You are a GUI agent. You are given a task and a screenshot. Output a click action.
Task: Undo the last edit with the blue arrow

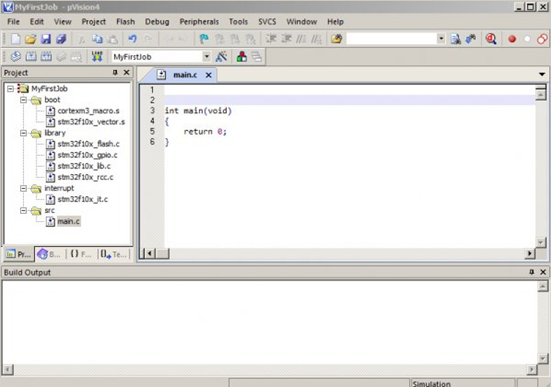pyautogui.click(x=132, y=39)
